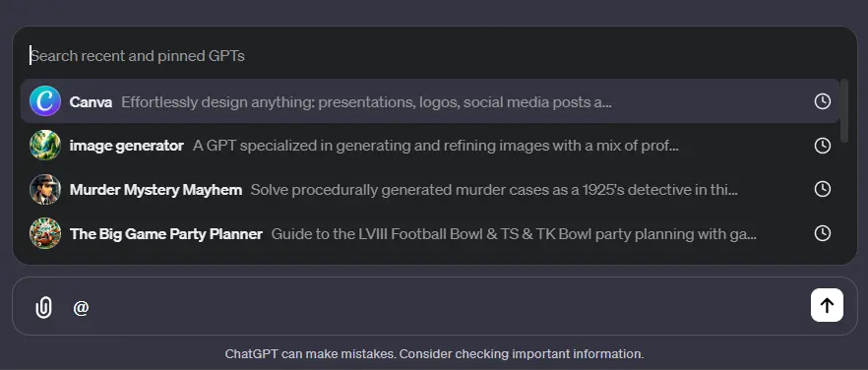Click the paperclip attach file icon
Screen dimensions: 868x370
43,307
